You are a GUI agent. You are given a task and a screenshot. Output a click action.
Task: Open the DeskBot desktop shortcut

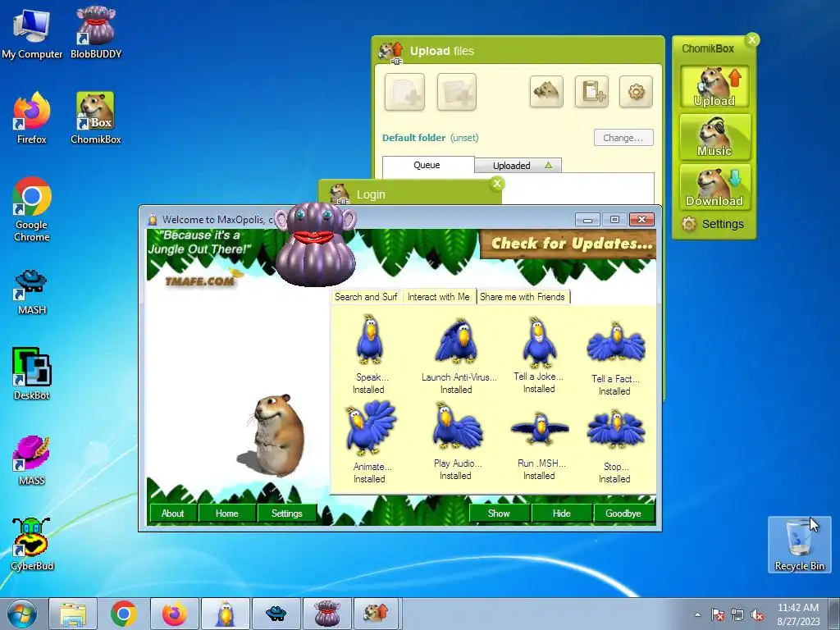pos(32,374)
